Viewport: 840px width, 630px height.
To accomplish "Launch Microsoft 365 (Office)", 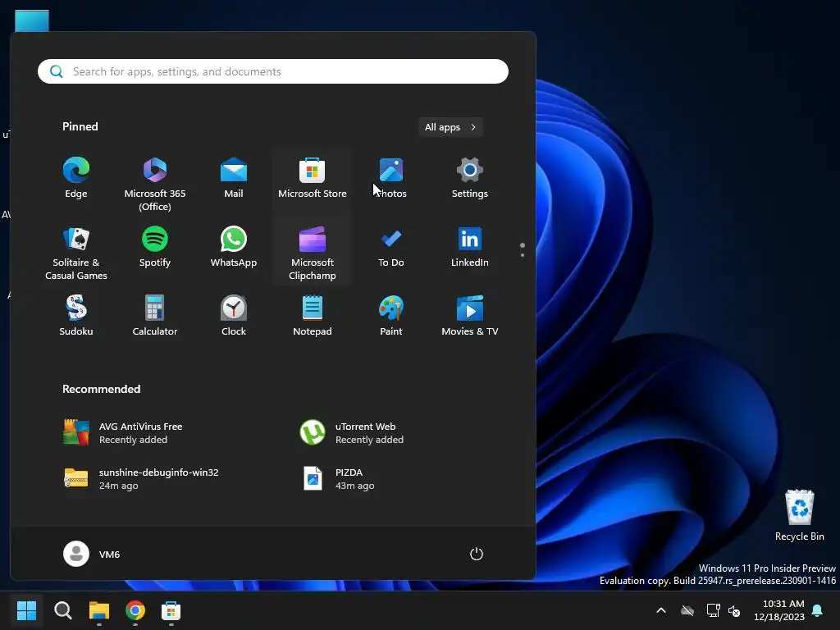I will [155, 183].
